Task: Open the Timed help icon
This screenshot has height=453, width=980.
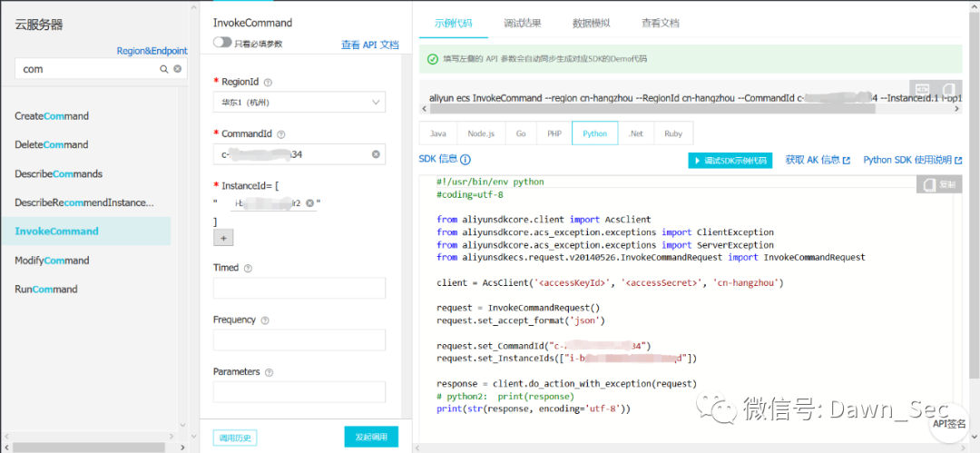Action: [248, 268]
